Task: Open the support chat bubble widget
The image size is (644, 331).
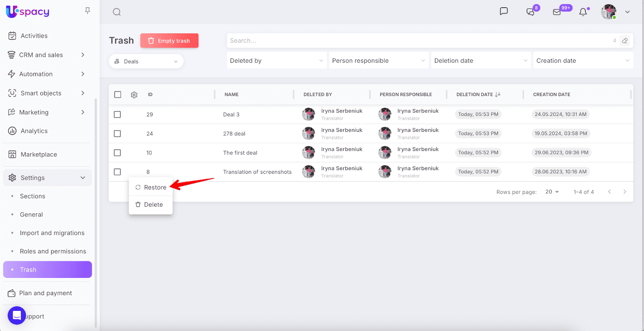Action: point(17,315)
